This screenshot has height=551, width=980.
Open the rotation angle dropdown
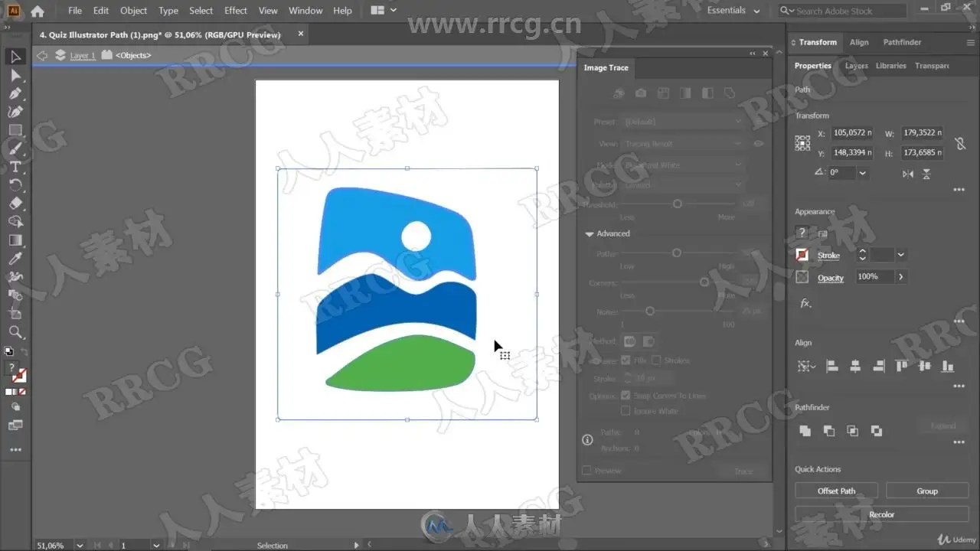(x=862, y=173)
